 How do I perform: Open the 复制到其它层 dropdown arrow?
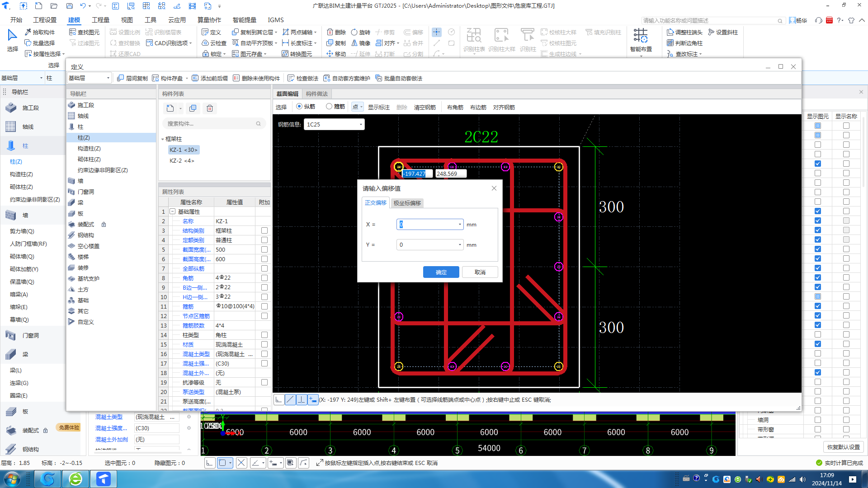click(276, 33)
